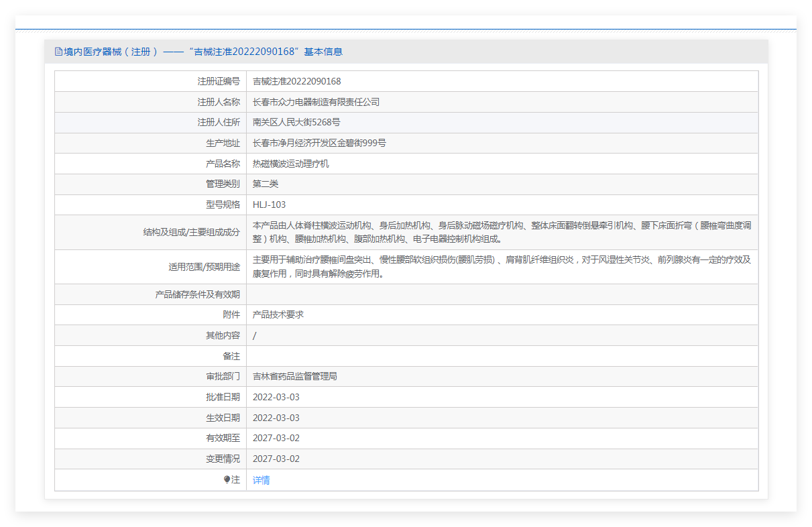Image resolution: width=812 pixels, height=527 pixels.
Task: Click the bulb icon beside 注
Action: (227, 479)
